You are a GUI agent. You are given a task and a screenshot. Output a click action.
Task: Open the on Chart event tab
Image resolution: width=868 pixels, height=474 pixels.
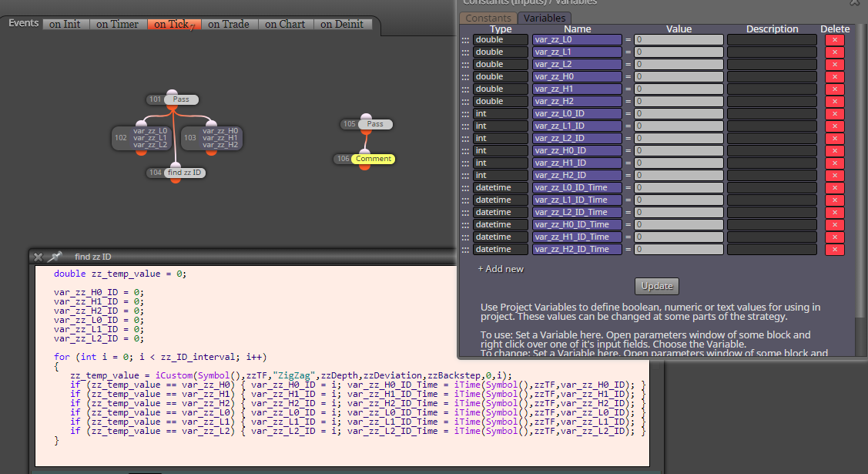pos(285,24)
